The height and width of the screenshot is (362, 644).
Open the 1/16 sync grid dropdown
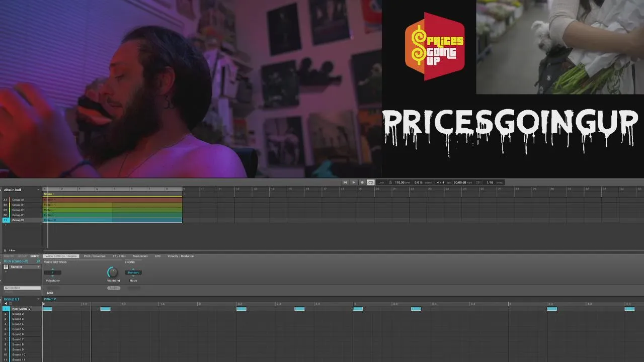point(490,183)
